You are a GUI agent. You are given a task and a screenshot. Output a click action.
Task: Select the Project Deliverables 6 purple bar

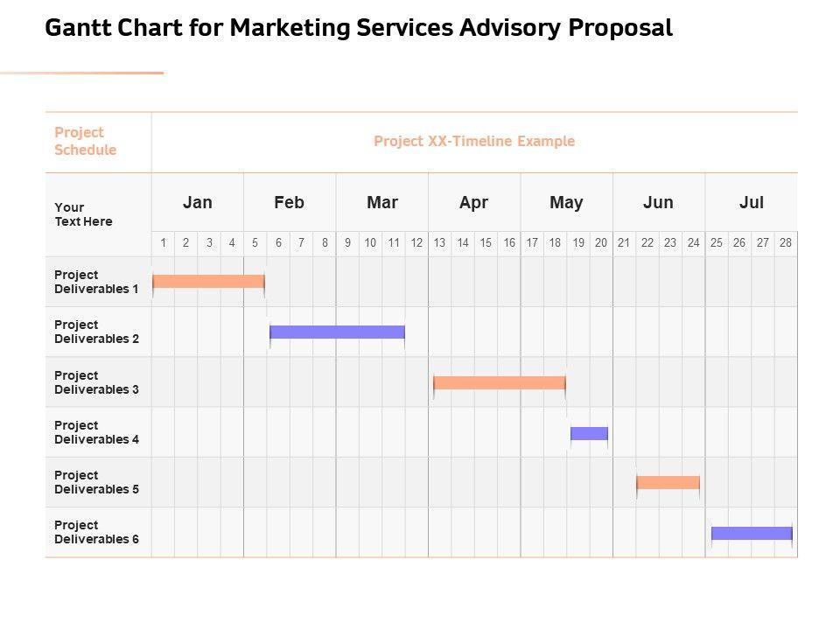(752, 533)
